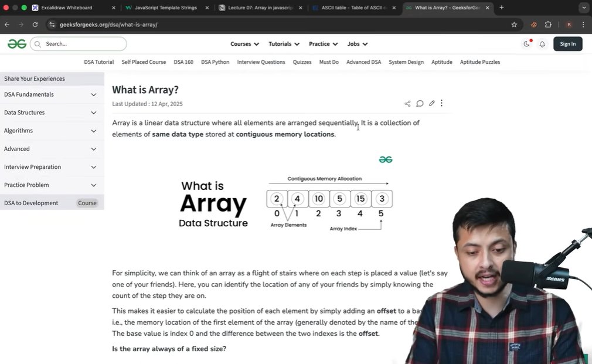Expand the Tutorials dropdown
The width and height of the screenshot is (592, 364).
click(x=284, y=44)
